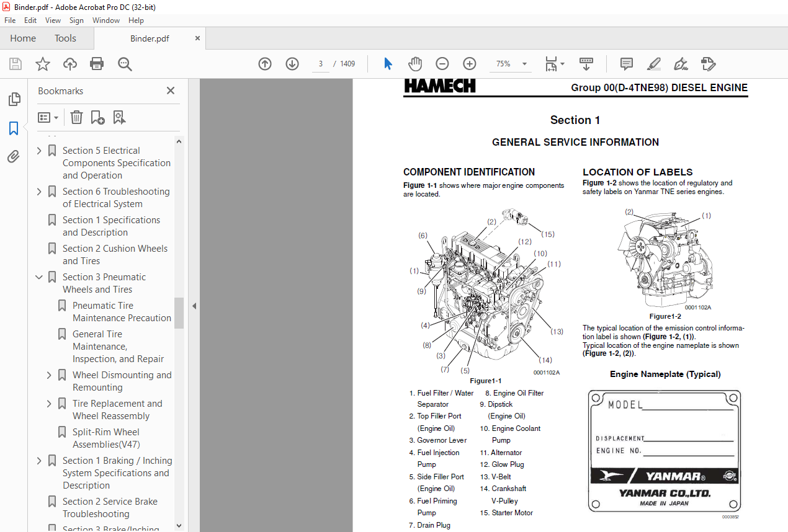Screen dimensions: 788x532
Task: Click the Engine Nameplate image in document
Action: pyautogui.click(x=664, y=451)
